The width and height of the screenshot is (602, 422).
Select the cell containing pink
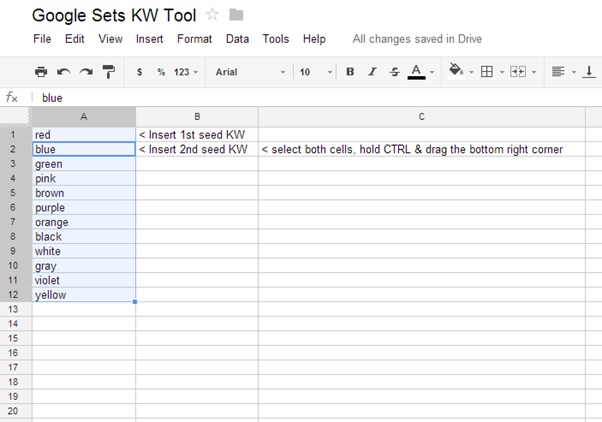84,179
